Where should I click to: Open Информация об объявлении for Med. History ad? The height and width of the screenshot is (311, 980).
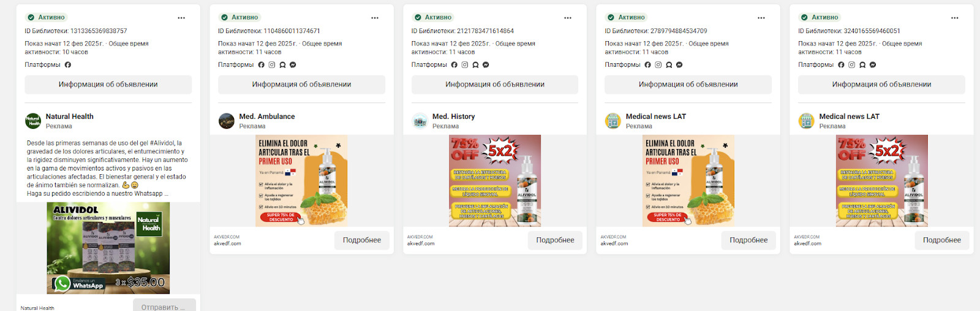click(x=495, y=85)
